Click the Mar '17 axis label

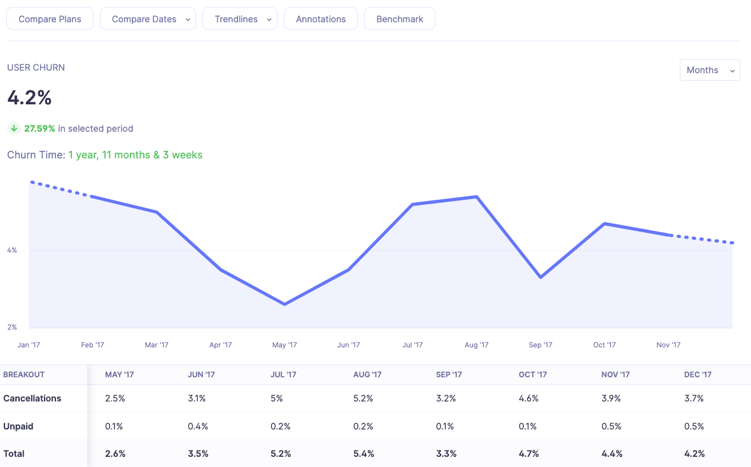click(x=157, y=345)
